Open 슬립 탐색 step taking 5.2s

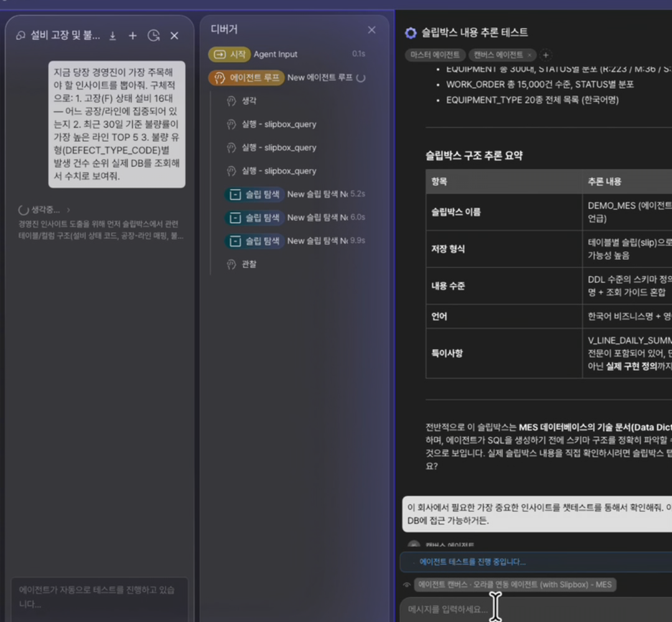point(296,195)
